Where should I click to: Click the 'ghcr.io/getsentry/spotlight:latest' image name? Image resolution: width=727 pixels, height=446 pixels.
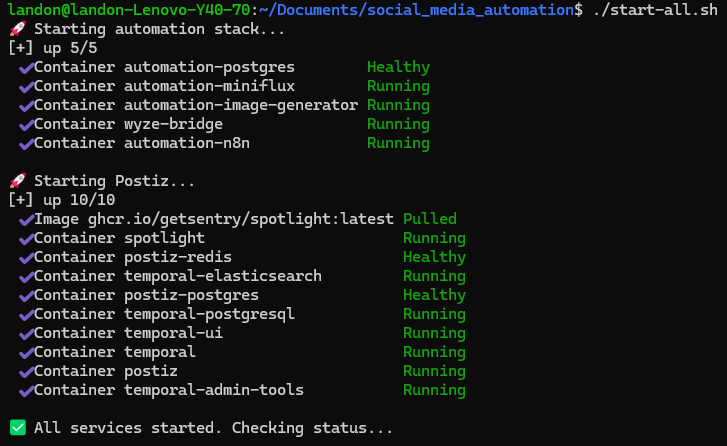pyautogui.click(x=241, y=219)
